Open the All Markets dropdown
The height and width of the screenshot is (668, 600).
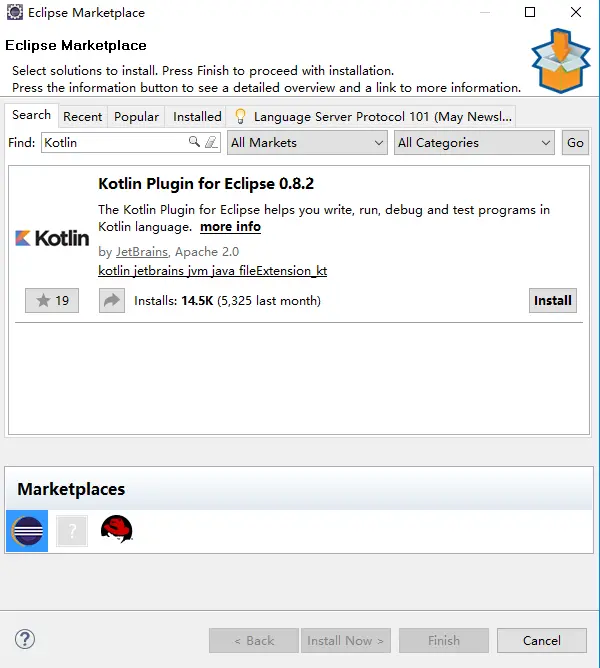click(307, 143)
